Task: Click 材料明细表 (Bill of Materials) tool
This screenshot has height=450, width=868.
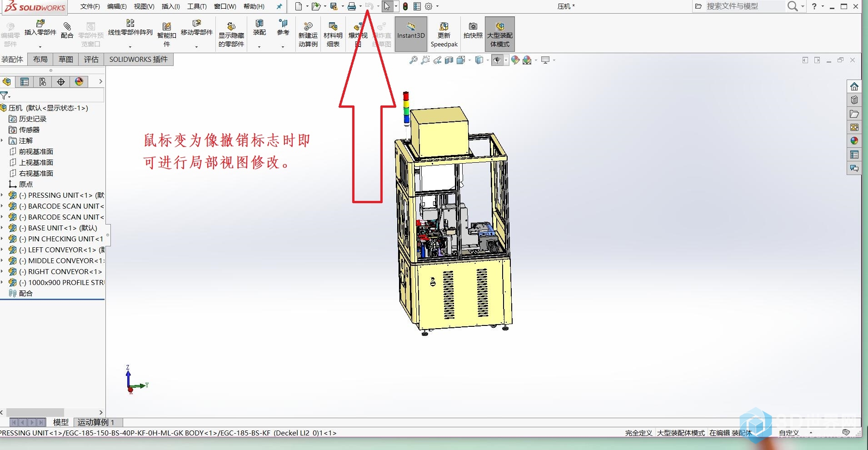Action: tap(333, 34)
